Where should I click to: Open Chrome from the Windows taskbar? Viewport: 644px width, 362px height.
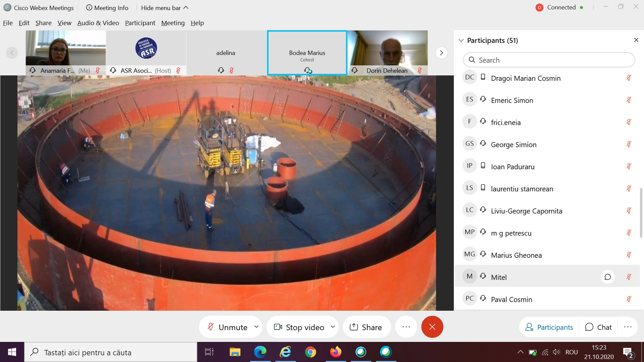coord(310,352)
